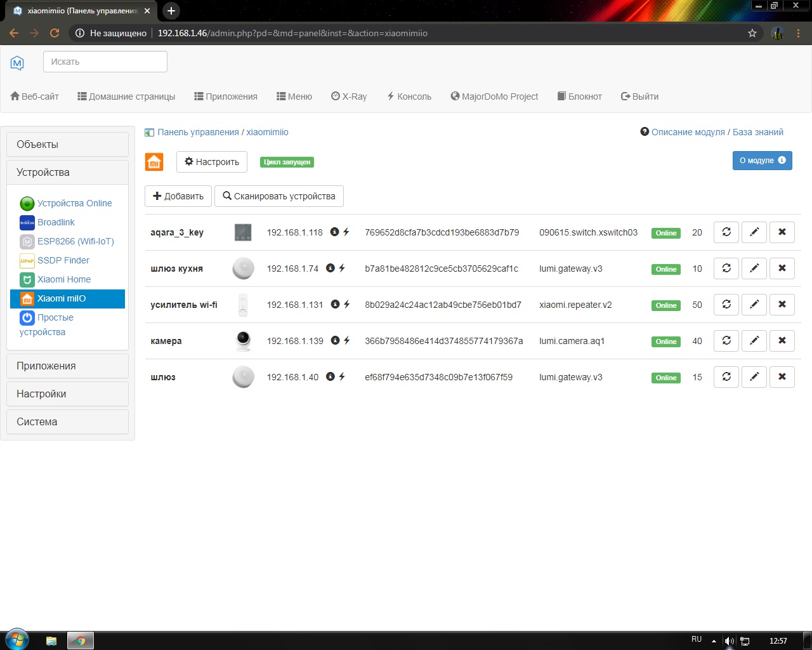Show hidden system tray icons

(714, 640)
